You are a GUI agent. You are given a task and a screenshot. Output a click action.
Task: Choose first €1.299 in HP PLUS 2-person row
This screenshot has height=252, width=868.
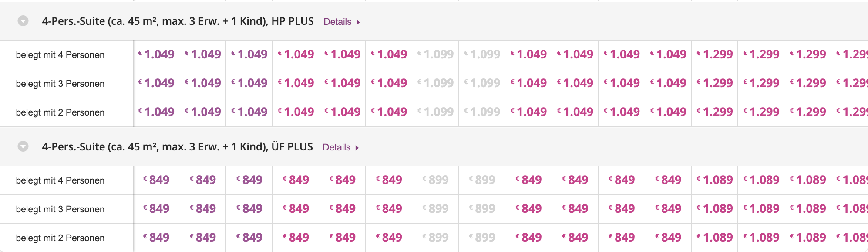pos(715,112)
